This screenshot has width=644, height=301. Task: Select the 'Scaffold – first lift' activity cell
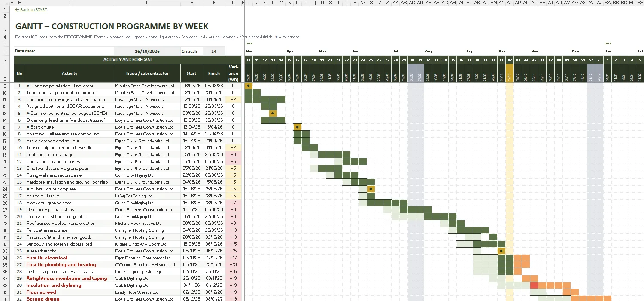coord(70,196)
